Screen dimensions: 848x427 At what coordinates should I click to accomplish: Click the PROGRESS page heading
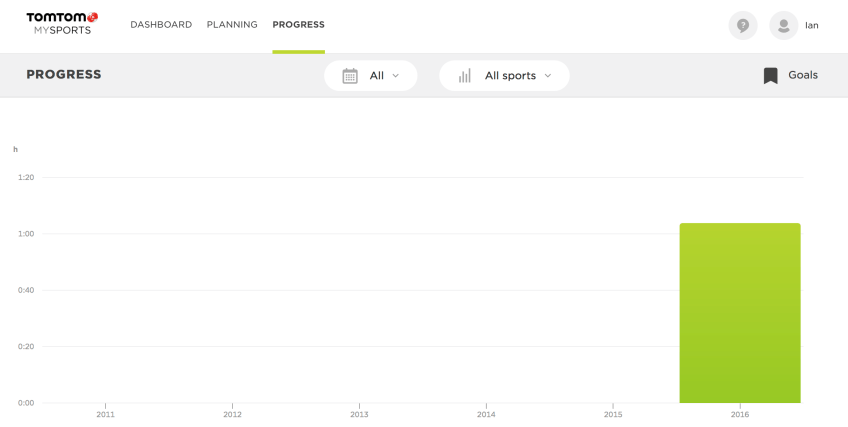[64, 75]
